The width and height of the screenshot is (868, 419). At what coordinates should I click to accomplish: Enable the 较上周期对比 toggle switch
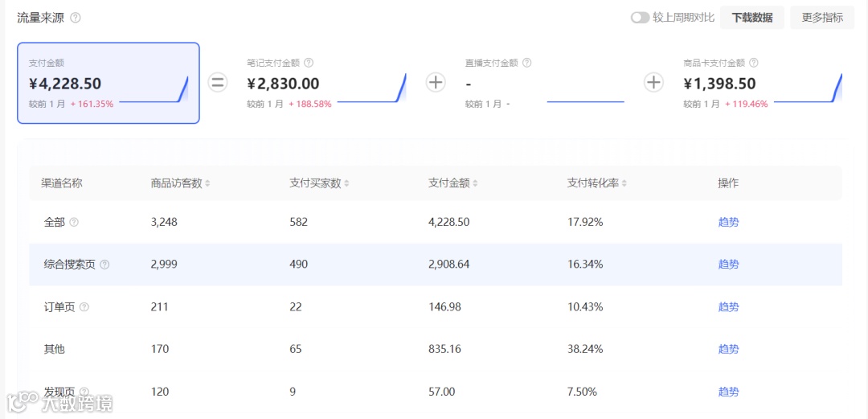pyautogui.click(x=640, y=18)
